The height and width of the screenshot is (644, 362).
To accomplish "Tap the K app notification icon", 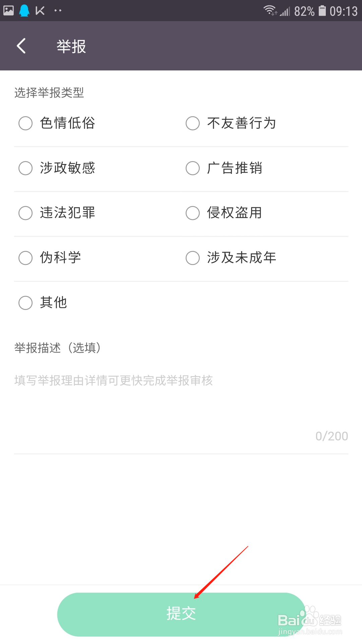I will coord(40,11).
